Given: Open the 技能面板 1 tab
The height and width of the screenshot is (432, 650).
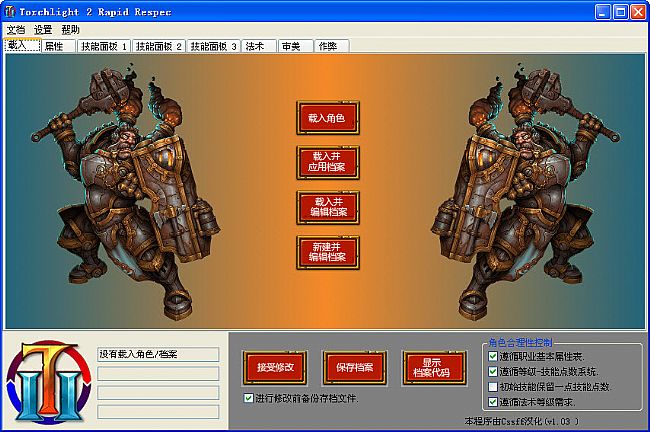Looking at the screenshot, I should 104,46.
